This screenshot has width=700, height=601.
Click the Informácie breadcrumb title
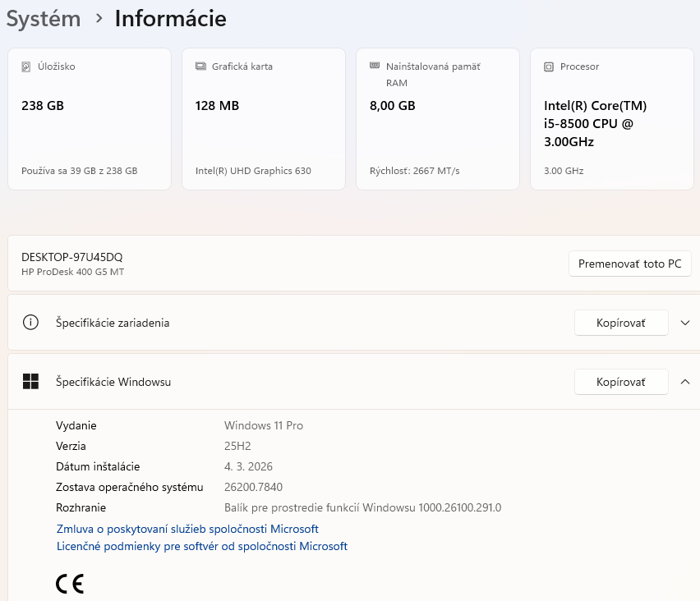tap(171, 19)
